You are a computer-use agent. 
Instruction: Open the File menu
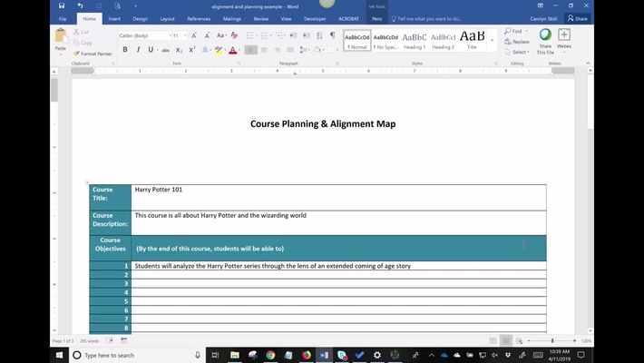[63, 18]
